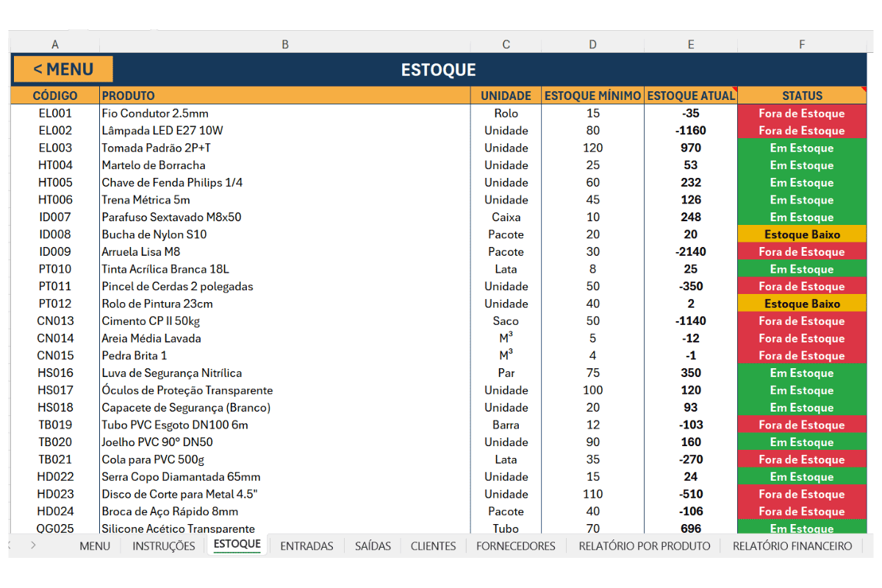Screen dimensions: 882x588
Task: Click current stock value -1140
Action: pos(691,321)
